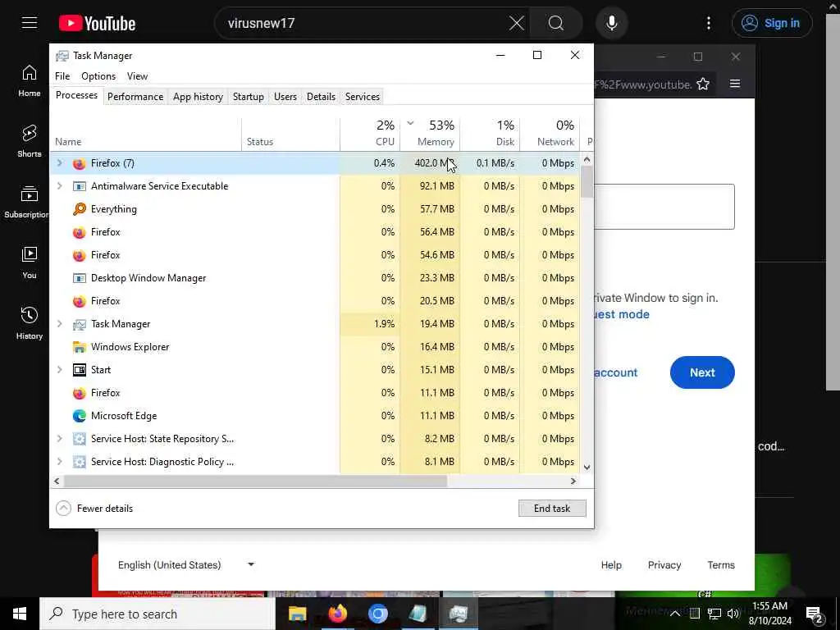Open Shorts in the YouTube sidebar
This screenshot has width=840, height=630.
coord(29,141)
